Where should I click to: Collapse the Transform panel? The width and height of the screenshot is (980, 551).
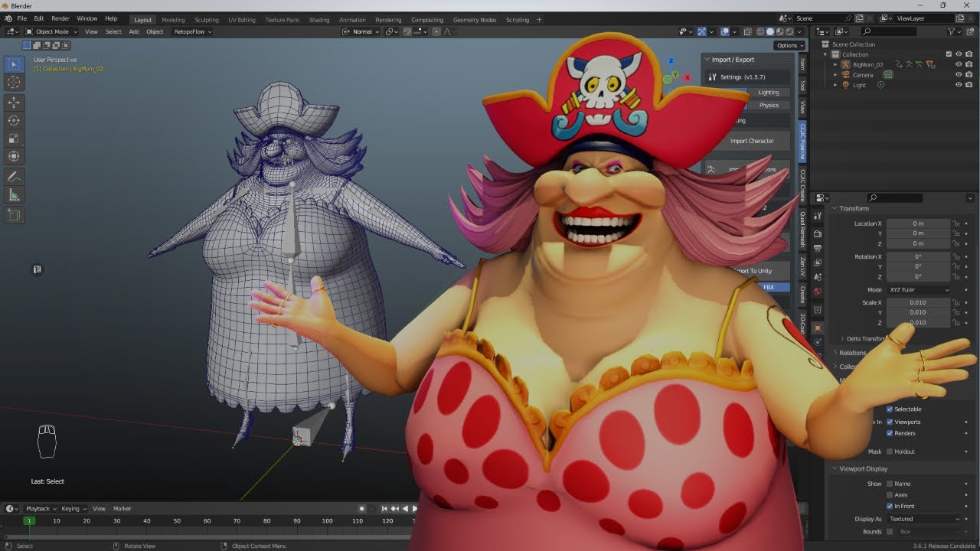(x=836, y=208)
